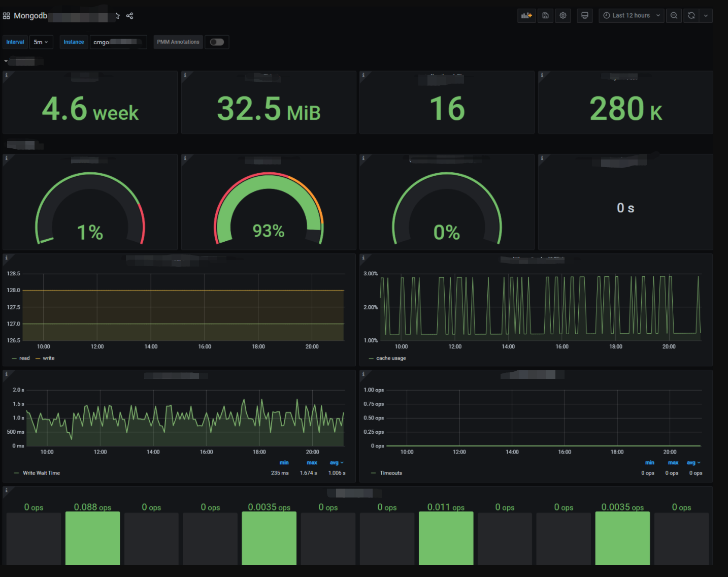Open the dashboards grid icon beside Mongodb
Image resolution: width=728 pixels, height=577 pixels.
tap(7, 16)
